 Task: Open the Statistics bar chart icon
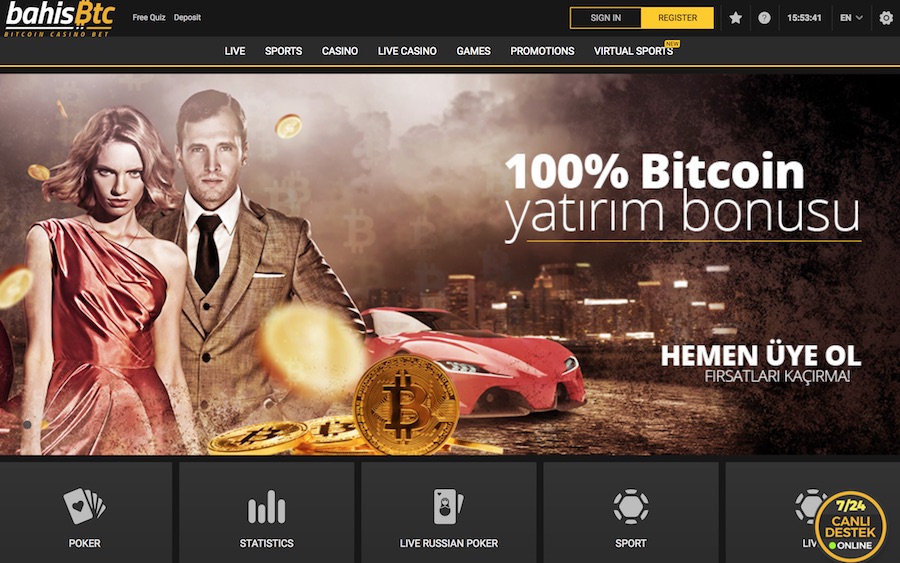(266, 507)
